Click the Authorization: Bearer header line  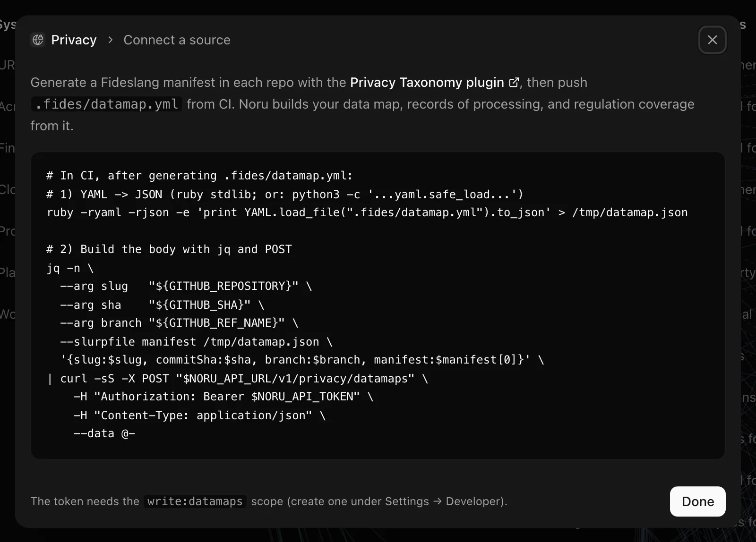[223, 397]
